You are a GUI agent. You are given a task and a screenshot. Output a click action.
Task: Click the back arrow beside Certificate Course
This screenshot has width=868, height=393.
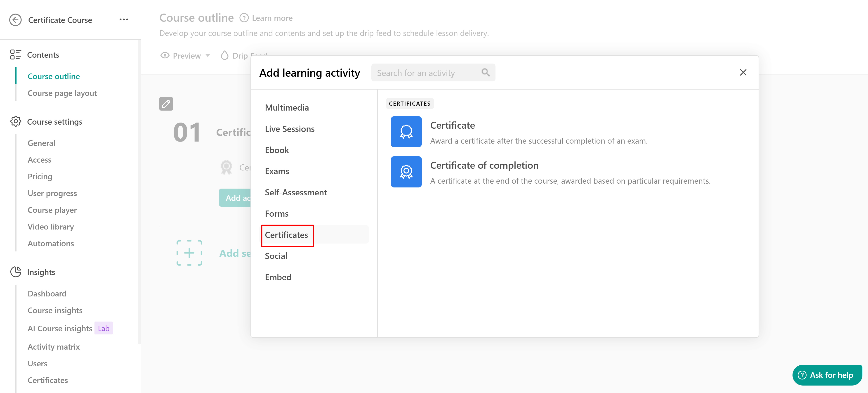click(x=15, y=20)
